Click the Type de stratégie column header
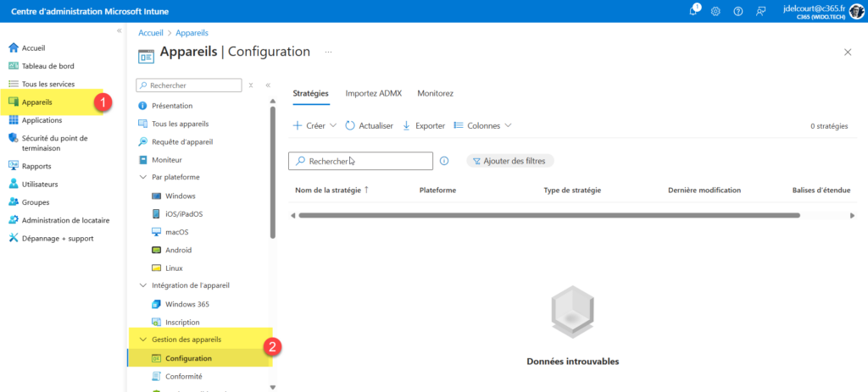This screenshot has height=392, width=868. (x=572, y=190)
